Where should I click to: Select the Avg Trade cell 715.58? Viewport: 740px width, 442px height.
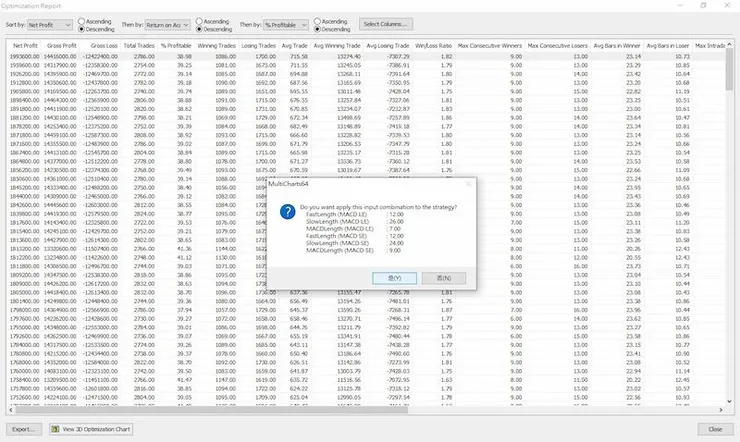point(299,57)
